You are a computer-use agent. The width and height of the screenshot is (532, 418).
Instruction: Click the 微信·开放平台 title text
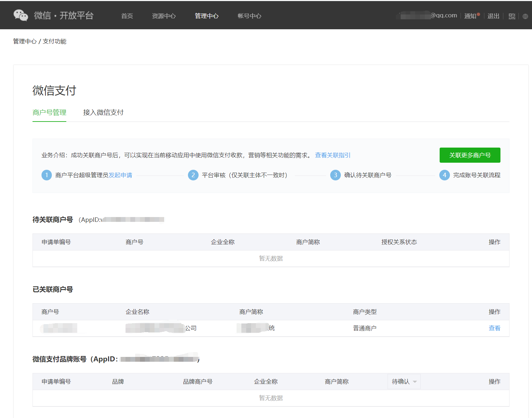(64, 15)
